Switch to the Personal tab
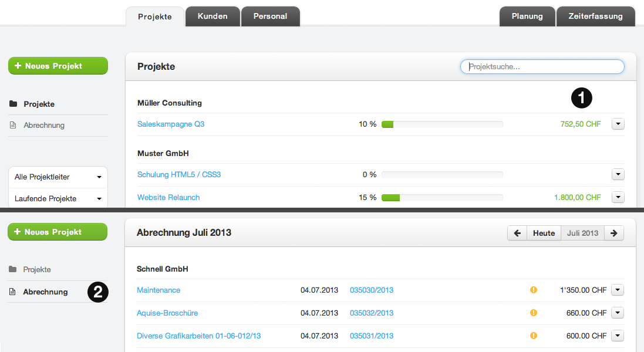The image size is (644, 352). 270,16
